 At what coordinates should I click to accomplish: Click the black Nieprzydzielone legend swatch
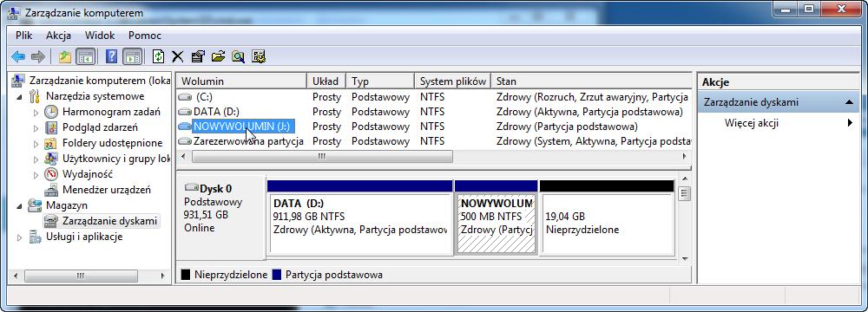pyautogui.click(x=186, y=275)
